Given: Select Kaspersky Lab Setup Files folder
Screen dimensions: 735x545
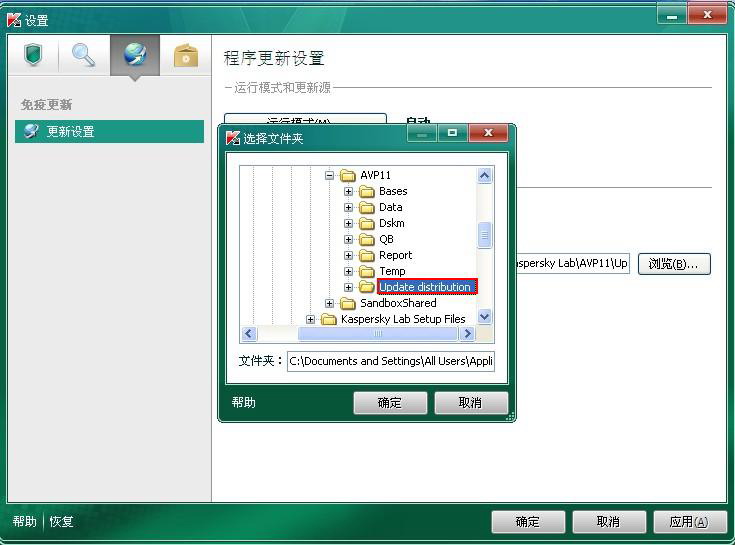Looking at the screenshot, I should click(403, 319).
